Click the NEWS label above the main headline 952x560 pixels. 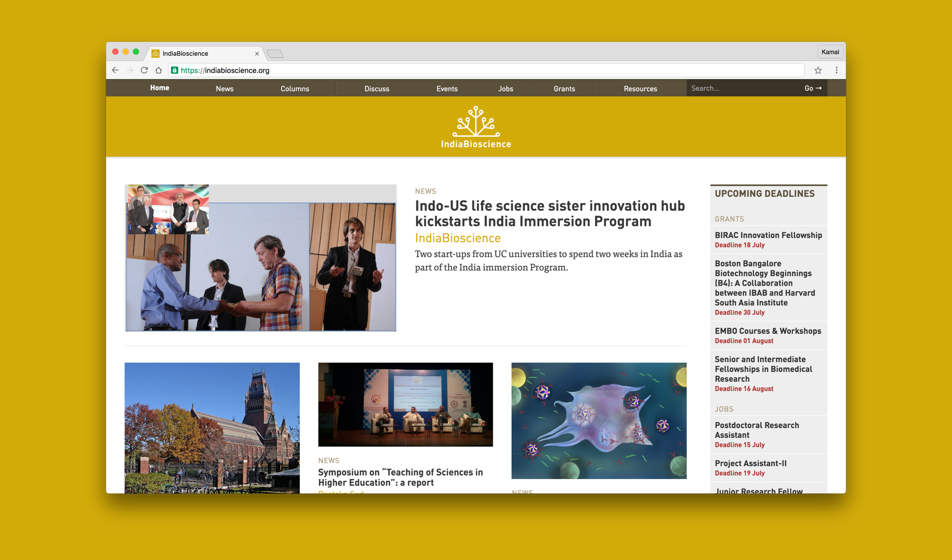426,191
